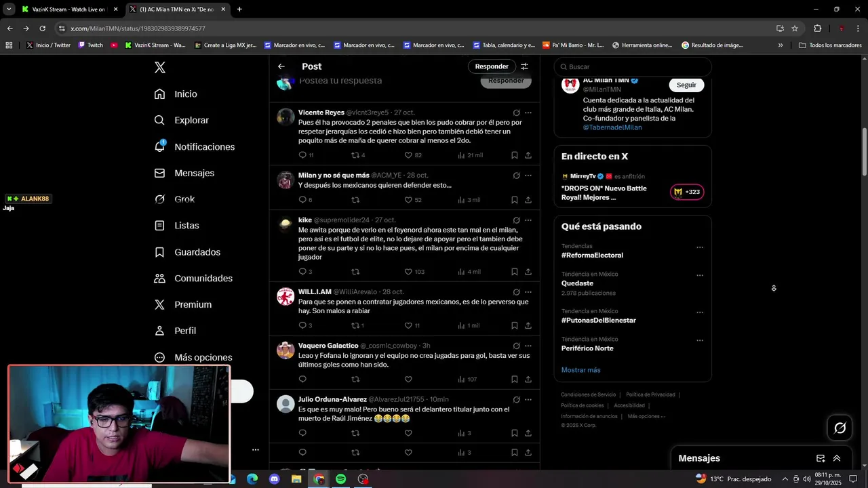Click the X logo in the sidebar
Viewport: 868px width, 488px height.
(x=160, y=67)
